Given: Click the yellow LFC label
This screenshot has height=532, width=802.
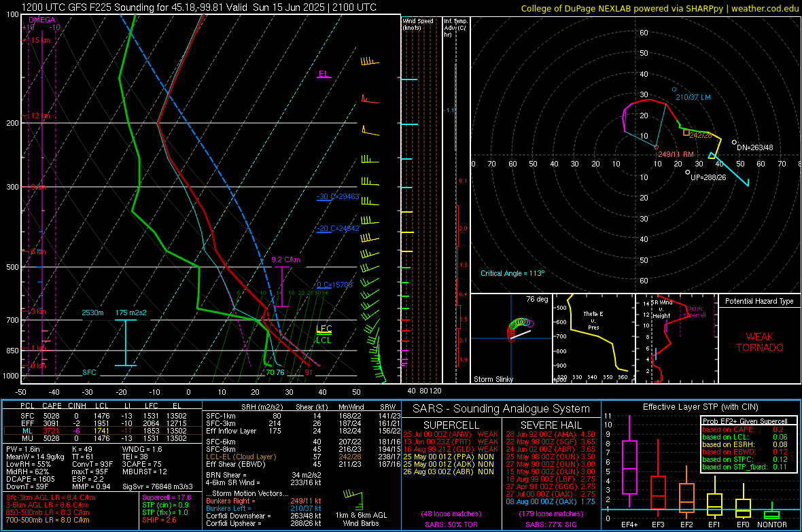Looking at the screenshot, I should (324, 329).
